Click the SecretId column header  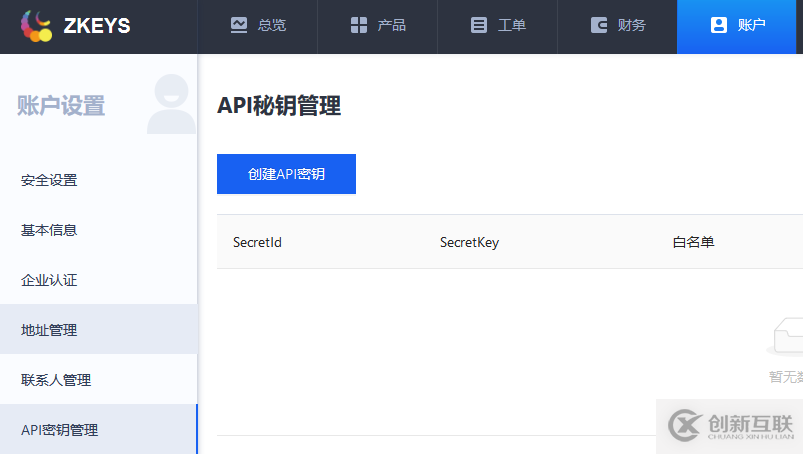257,242
